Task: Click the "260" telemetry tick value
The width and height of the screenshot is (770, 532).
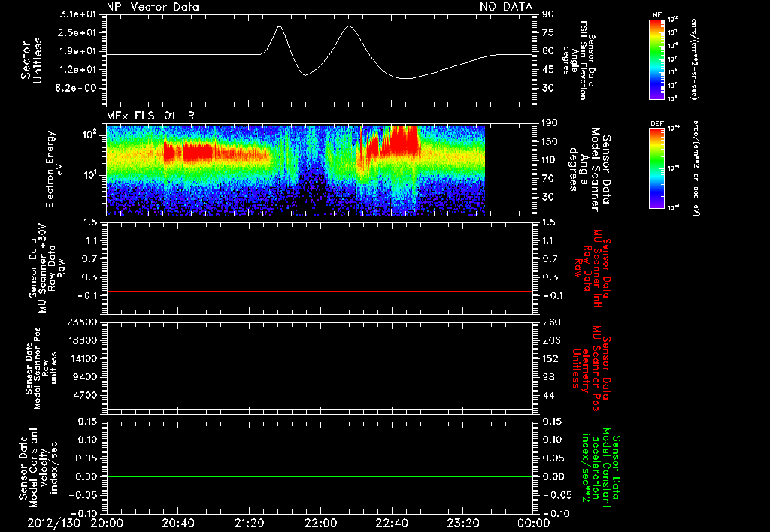Action: pos(551,322)
